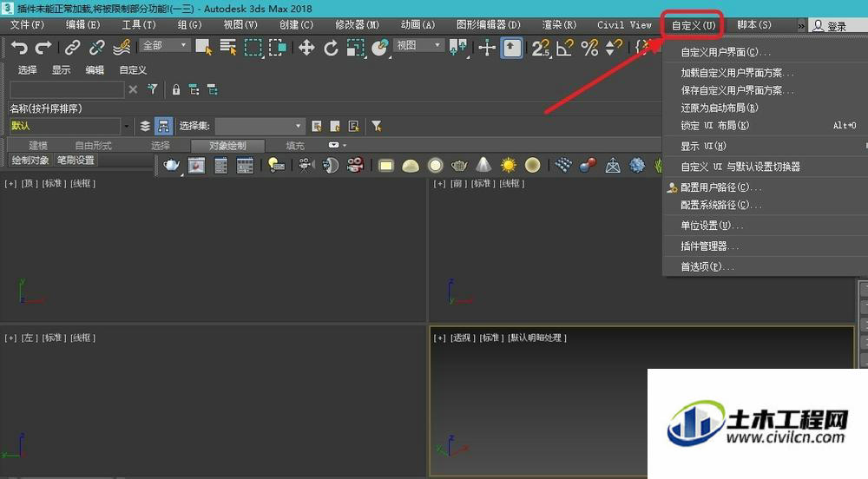The width and height of the screenshot is (868, 479).
Task: Click the 笔刷设置 panel button
Action: click(76, 160)
